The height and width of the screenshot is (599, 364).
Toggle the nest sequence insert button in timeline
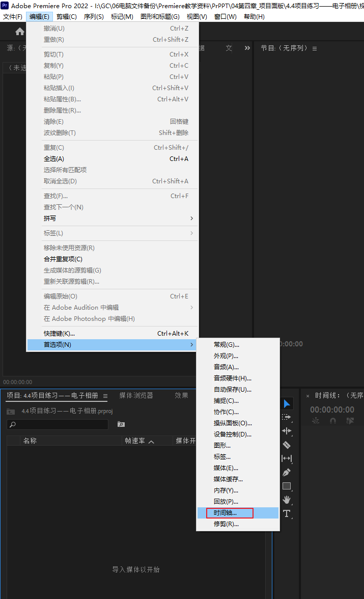(316, 421)
